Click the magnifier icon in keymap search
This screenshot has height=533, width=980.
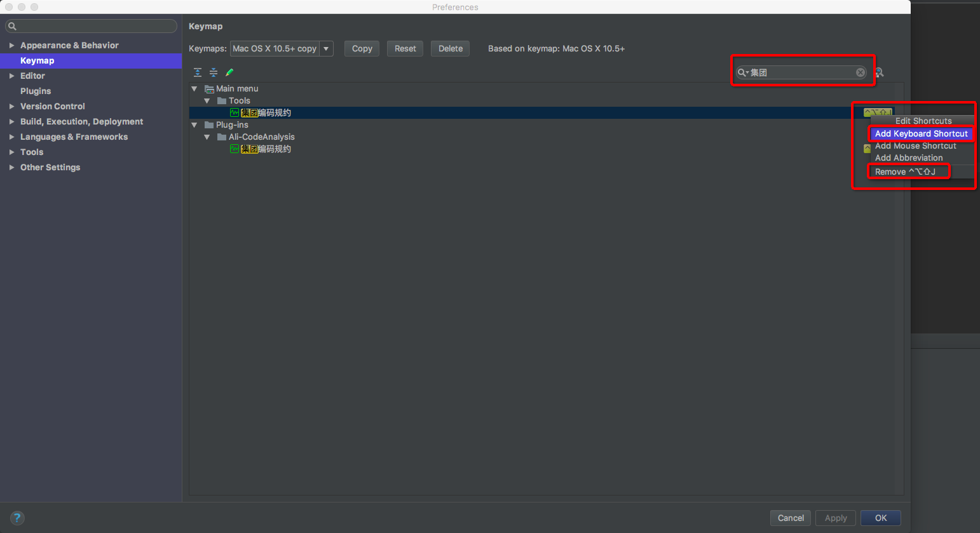[742, 72]
